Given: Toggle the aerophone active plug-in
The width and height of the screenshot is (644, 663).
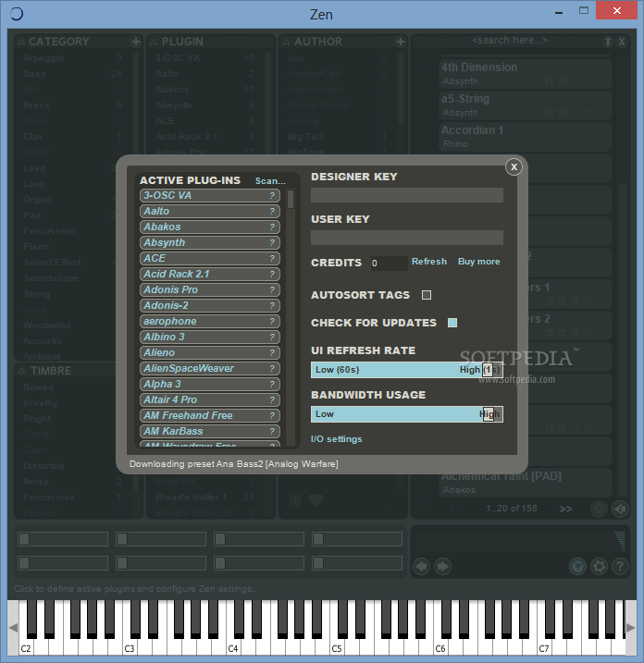Looking at the screenshot, I should (210, 322).
